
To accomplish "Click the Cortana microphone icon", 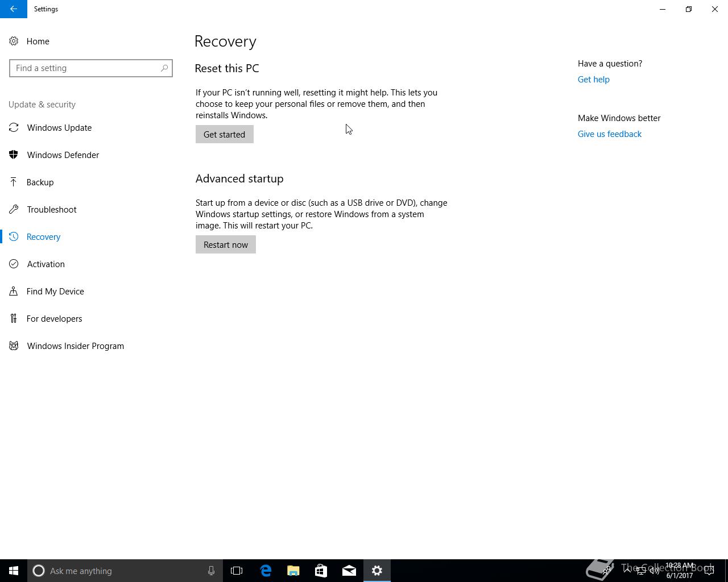I will pos(211,571).
